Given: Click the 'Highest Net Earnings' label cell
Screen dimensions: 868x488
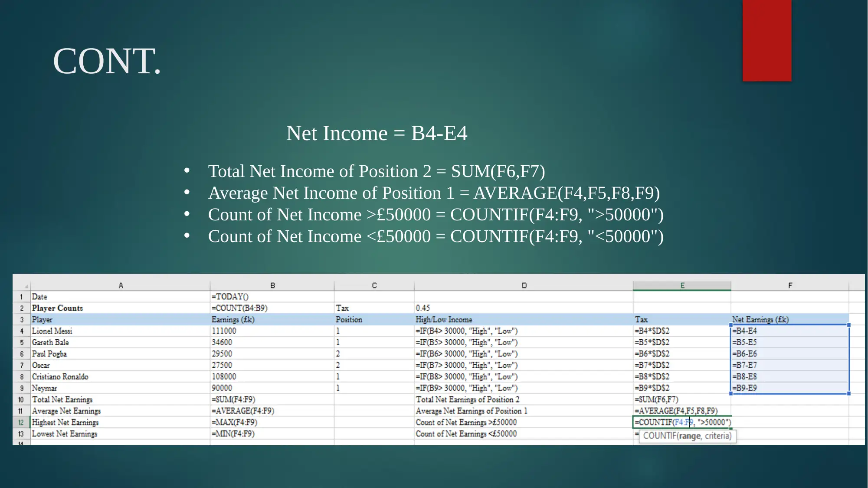Looking at the screenshot, I should [x=121, y=422].
